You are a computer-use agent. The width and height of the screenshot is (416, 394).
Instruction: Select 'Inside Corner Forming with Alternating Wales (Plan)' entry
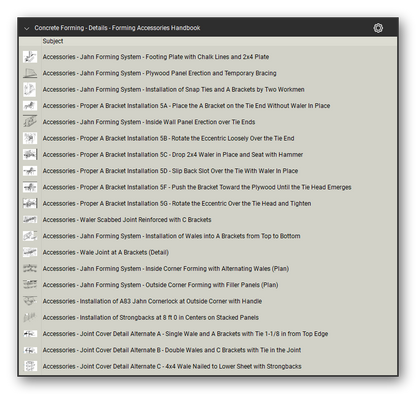[166, 269]
